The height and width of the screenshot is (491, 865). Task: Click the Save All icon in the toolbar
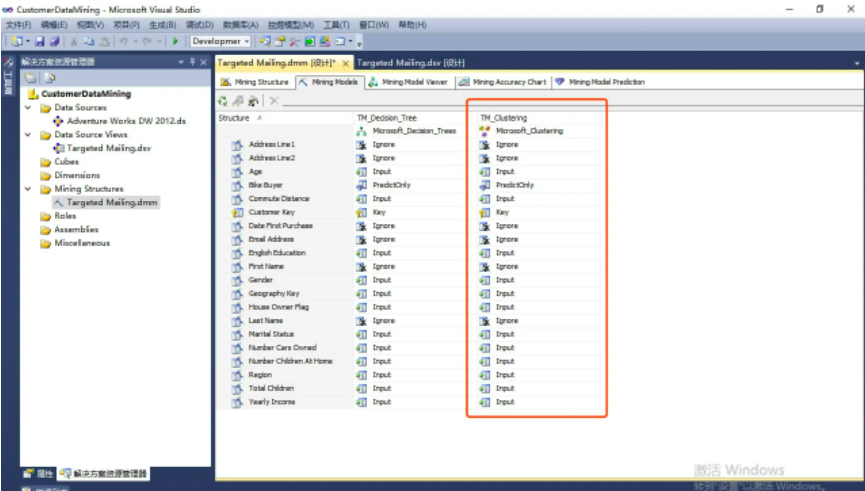(54, 41)
